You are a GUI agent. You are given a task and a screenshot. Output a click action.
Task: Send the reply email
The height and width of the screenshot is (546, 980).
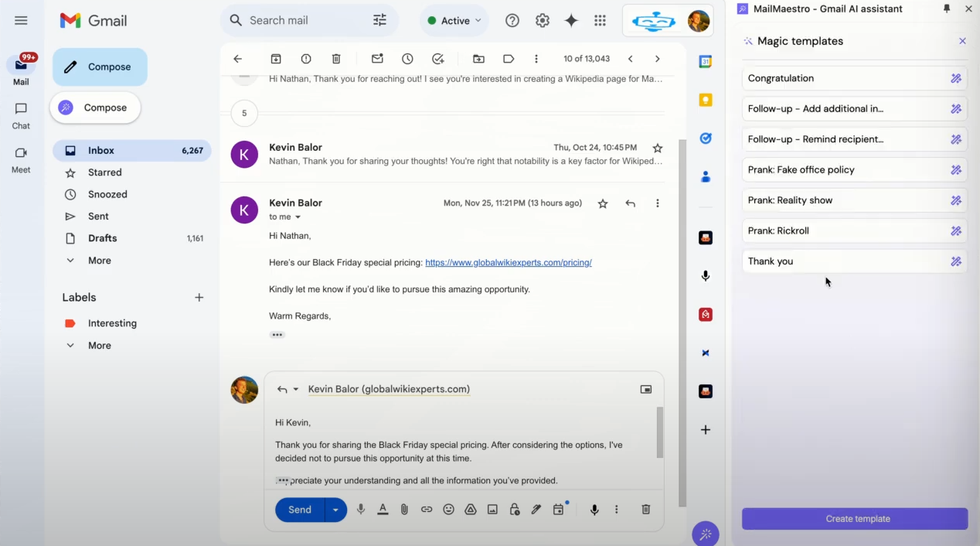coord(300,510)
